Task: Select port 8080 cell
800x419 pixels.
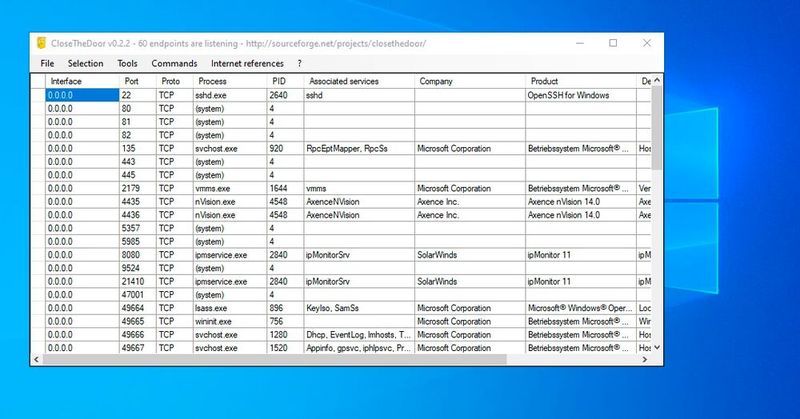Action: pos(138,255)
